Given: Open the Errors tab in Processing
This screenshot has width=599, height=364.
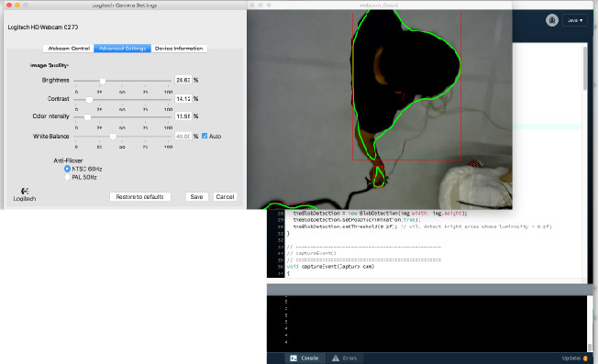Looking at the screenshot, I should click(x=345, y=358).
